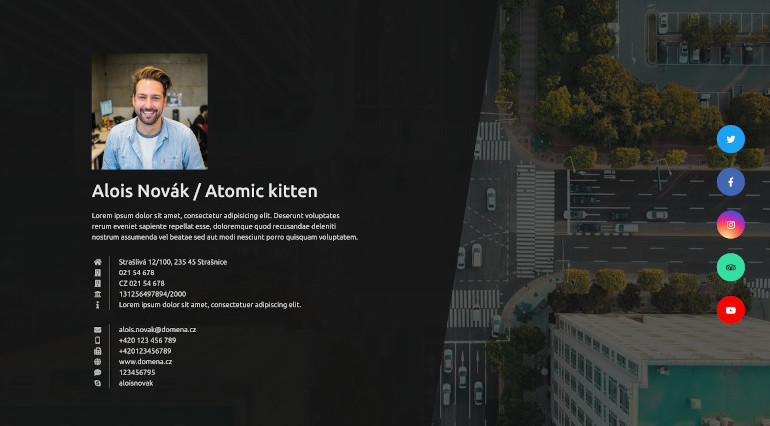
Task: Click the address Strašlivá 12/100 text
Action: pos(172,262)
